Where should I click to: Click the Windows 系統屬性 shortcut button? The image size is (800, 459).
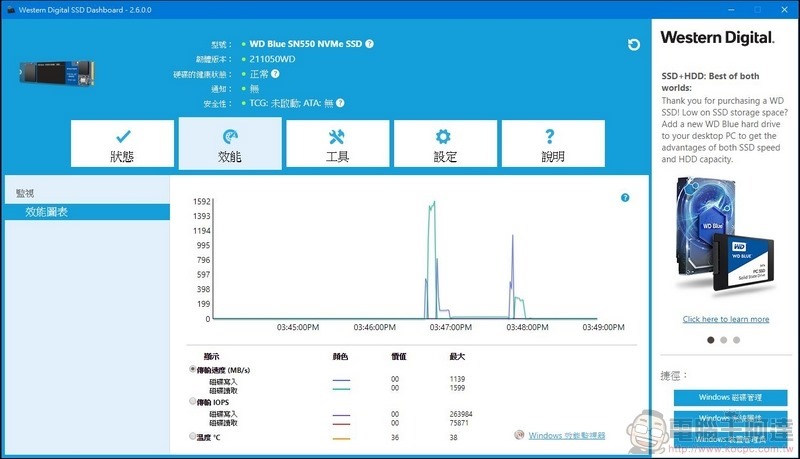[x=730, y=418]
